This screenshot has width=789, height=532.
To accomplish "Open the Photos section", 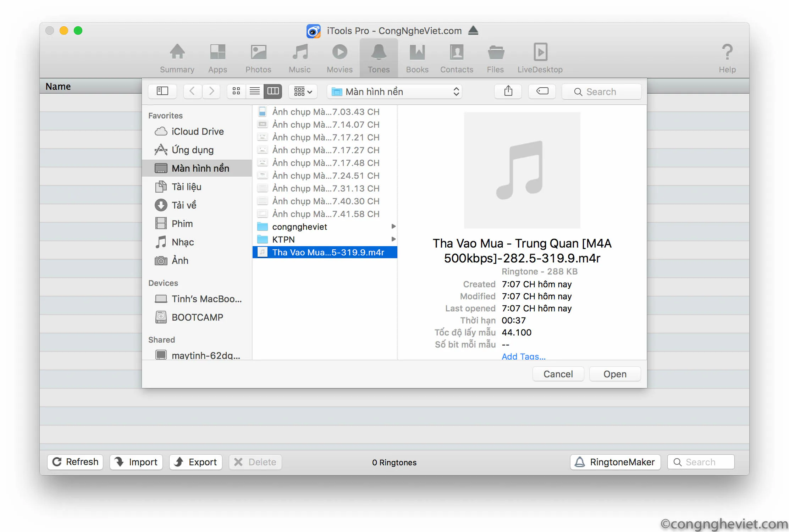I will pos(258,58).
